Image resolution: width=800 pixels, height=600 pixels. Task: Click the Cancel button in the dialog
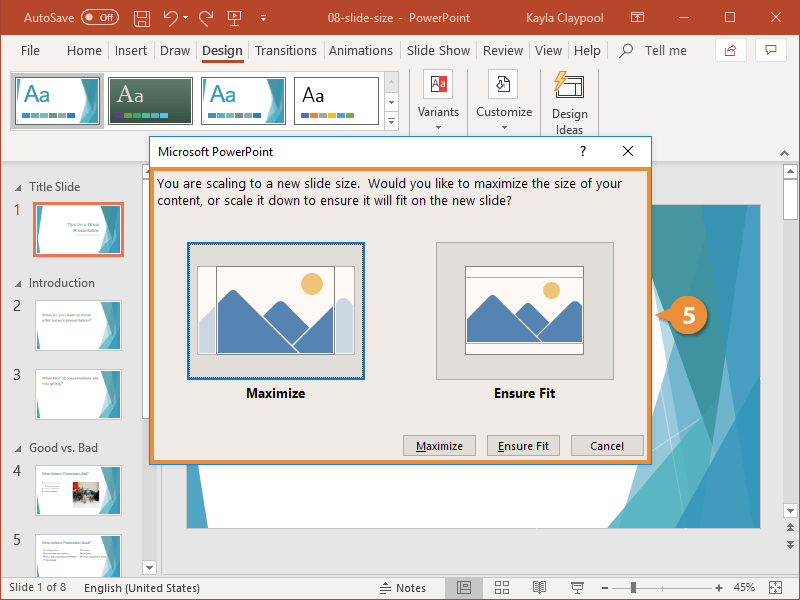click(607, 446)
